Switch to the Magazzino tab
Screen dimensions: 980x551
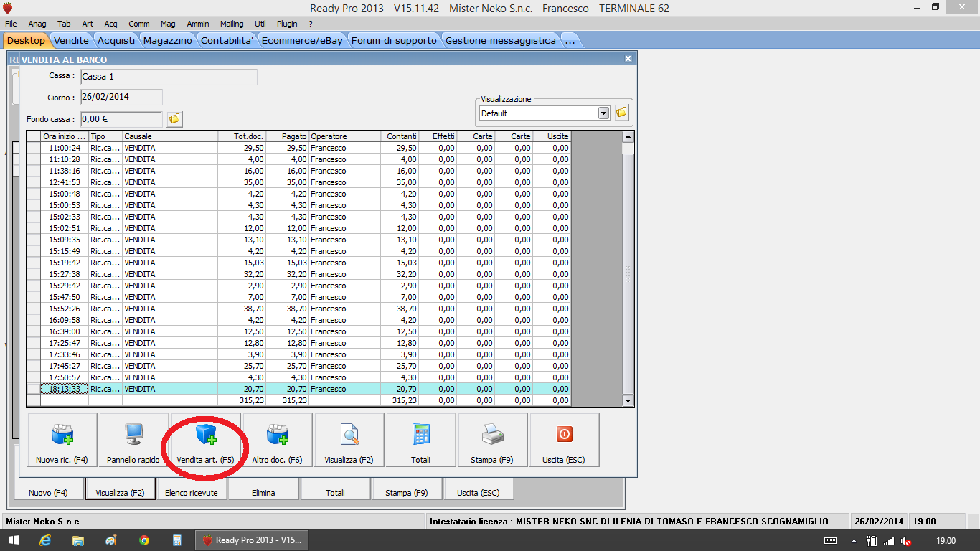coord(168,40)
